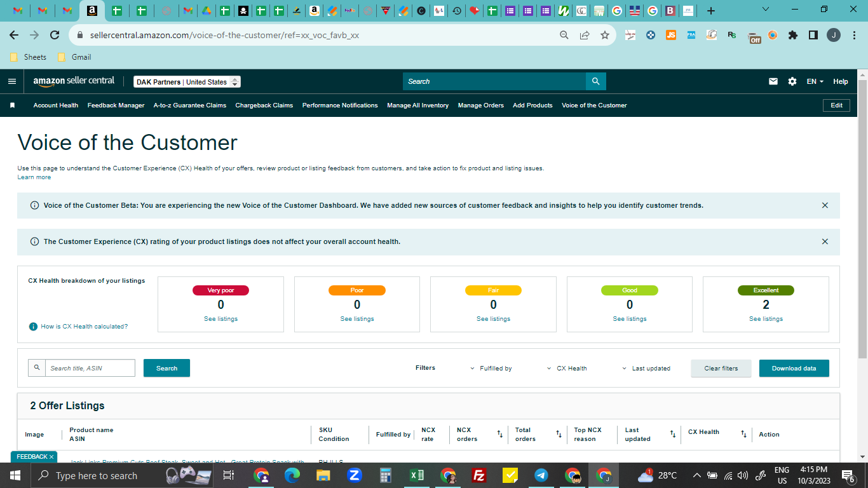Click the Search button next to the title/ASIN field
The width and height of the screenshot is (868, 488).
pos(166,369)
